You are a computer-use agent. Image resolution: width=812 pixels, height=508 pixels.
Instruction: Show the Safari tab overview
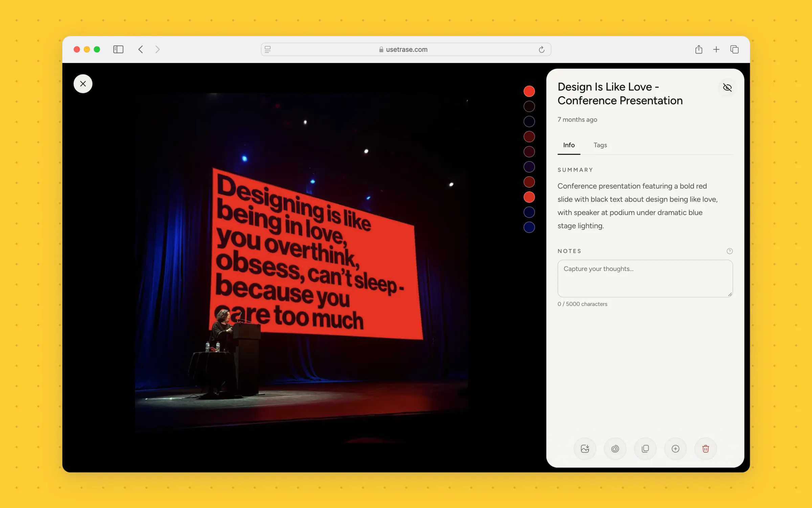(734, 49)
